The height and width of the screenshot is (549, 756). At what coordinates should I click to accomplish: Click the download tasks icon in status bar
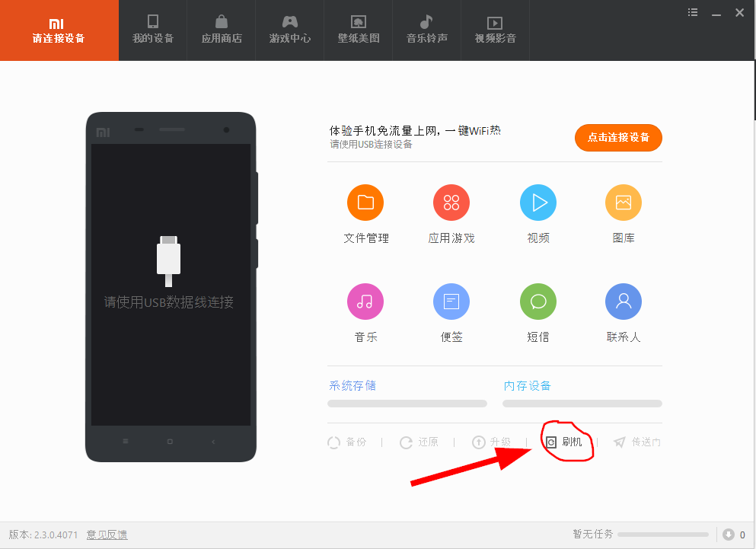(729, 535)
